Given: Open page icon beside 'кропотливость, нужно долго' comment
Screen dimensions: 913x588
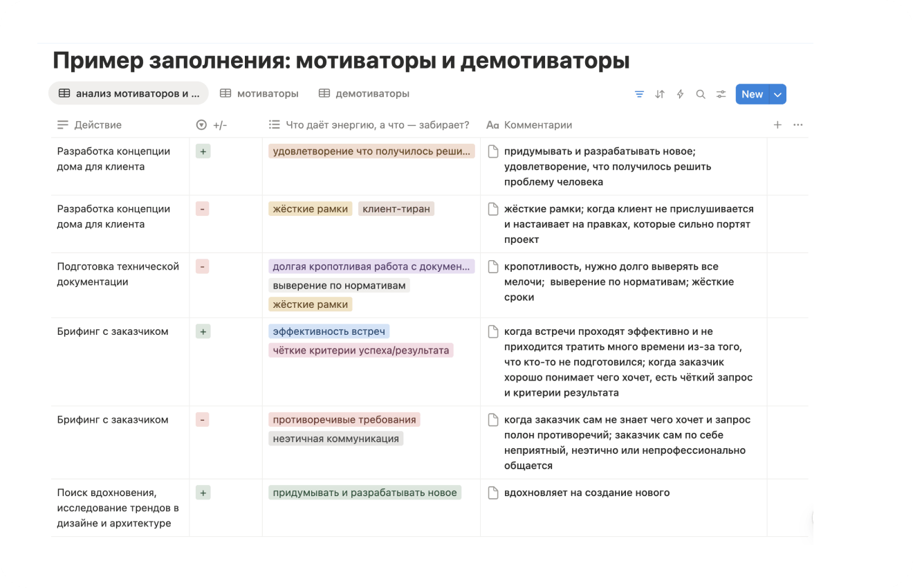Looking at the screenshot, I should pos(493,266).
